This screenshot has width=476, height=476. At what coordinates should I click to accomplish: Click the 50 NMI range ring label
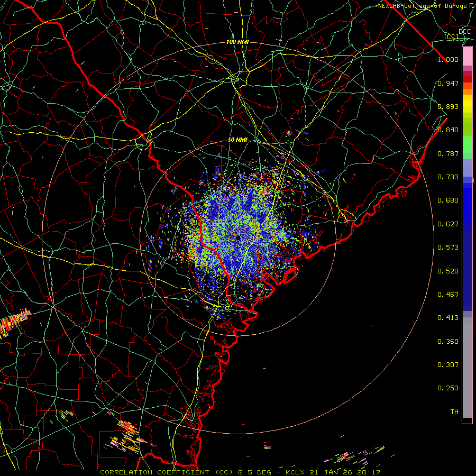pyautogui.click(x=237, y=140)
